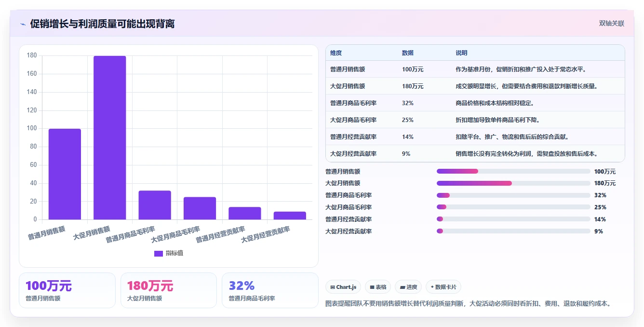Click the 9% cell in table
This screenshot has width=644, height=327.
pos(406,154)
